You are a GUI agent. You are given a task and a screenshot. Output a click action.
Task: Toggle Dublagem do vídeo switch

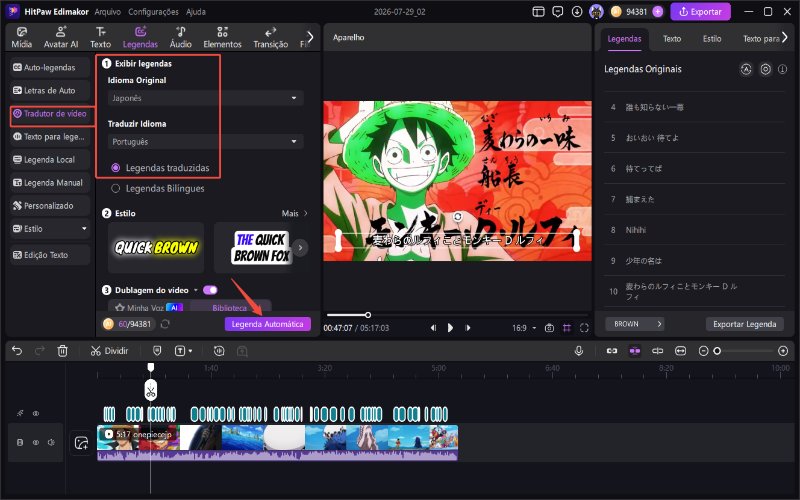point(210,290)
